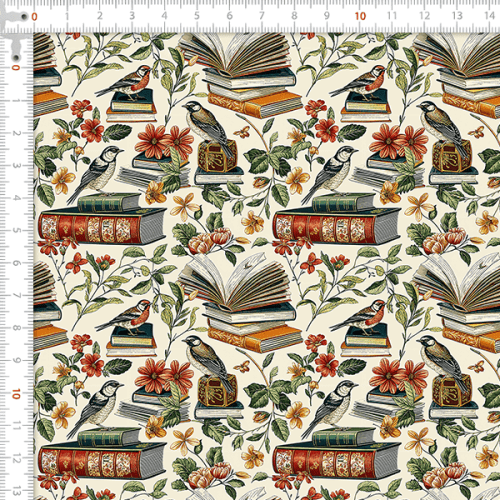Select the 5 mark on the horizontal ruler
This screenshot has width=500, height=500.
[x=197, y=16]
